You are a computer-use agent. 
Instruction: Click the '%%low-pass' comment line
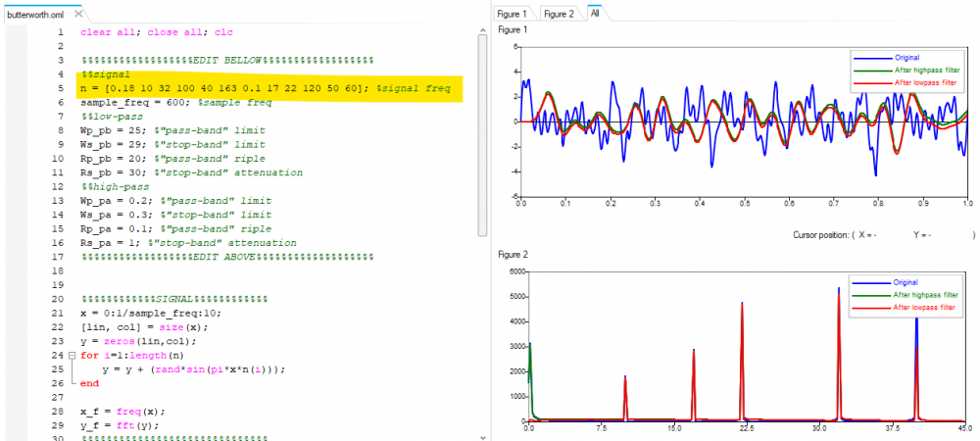click(112, 117)
